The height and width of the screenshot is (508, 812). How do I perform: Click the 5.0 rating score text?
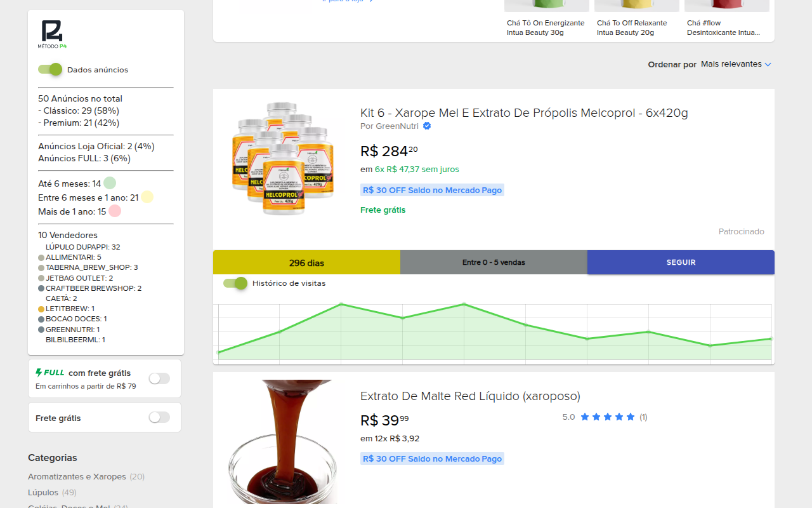(x=568, y=417)
